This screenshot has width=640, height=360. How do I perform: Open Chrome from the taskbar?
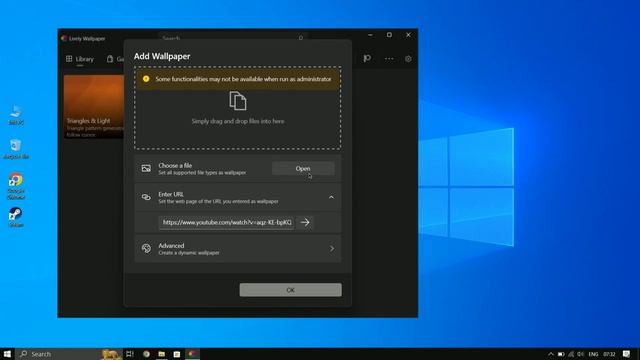tap(146, 354)
